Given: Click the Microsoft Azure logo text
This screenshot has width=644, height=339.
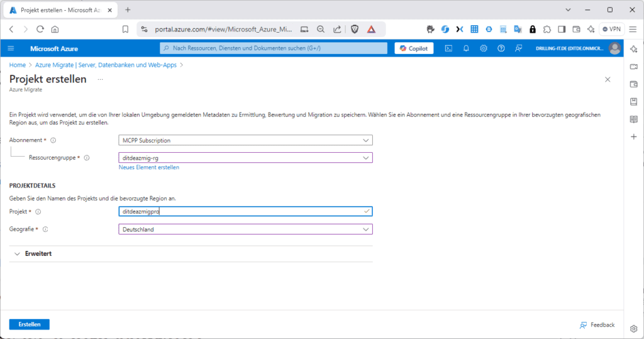Looking at the screenshot, I should tap(54, 48).
